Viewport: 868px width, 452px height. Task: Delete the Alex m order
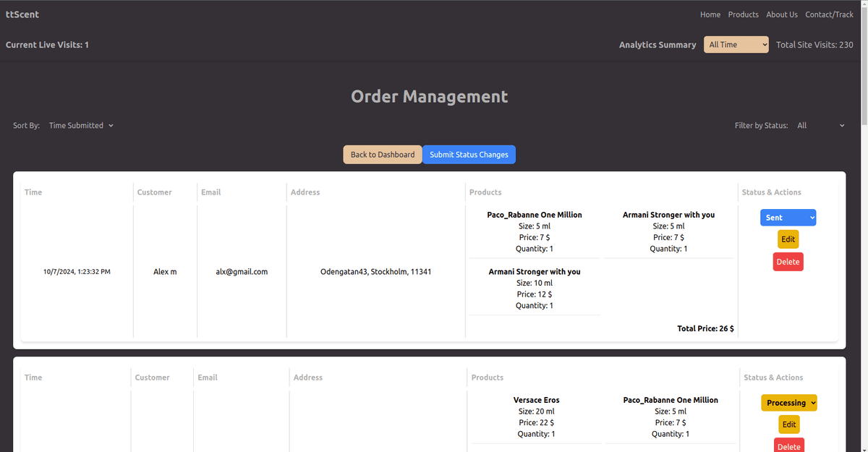[788, 262]
